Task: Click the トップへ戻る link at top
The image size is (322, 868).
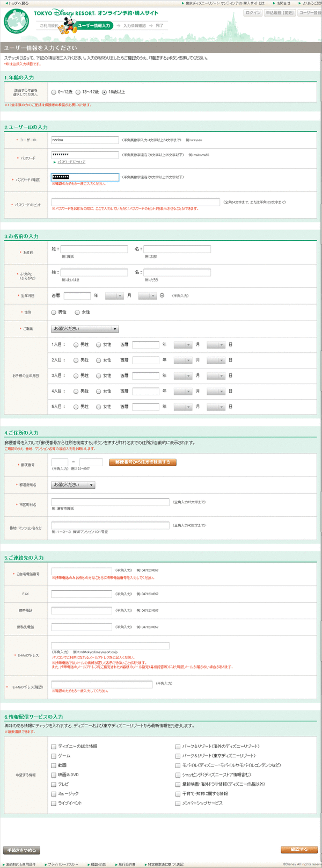Action: coord(18,3)
